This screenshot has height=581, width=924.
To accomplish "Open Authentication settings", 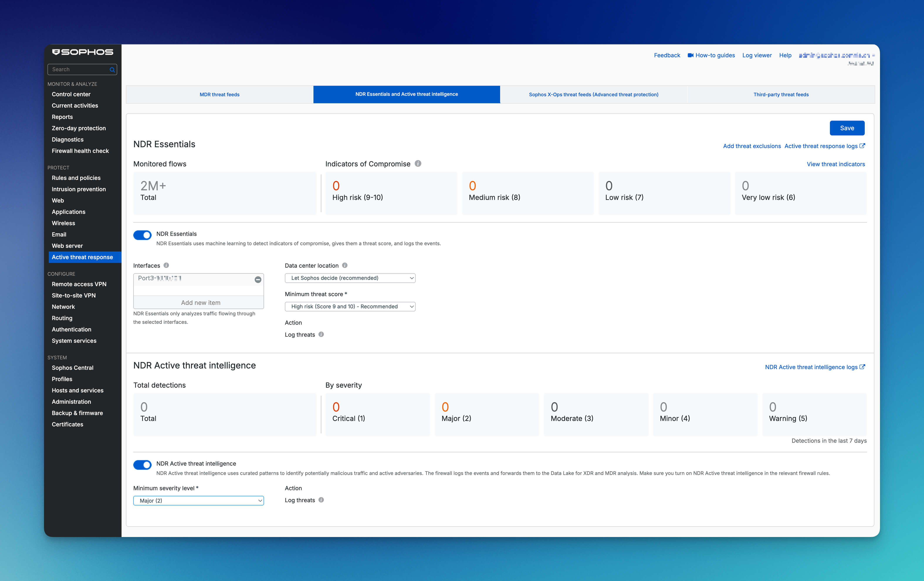I will pyautogui.click(x=71, y=329).
